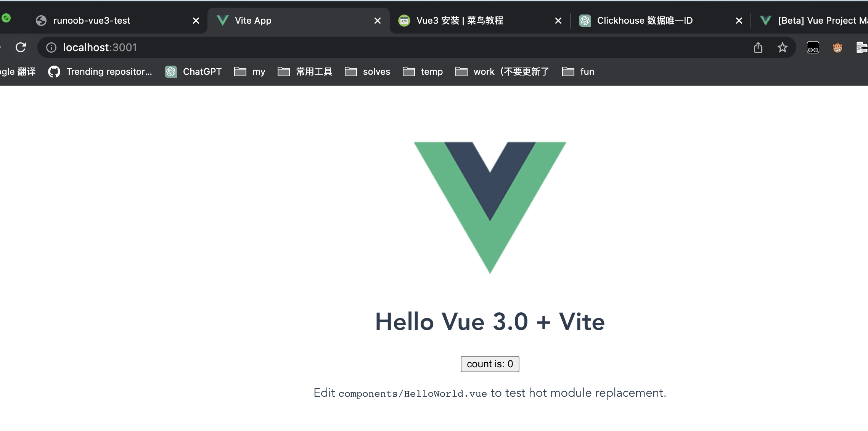Reload the localhost page
This screenshot has height=431, width=868.
coord(21,47)
